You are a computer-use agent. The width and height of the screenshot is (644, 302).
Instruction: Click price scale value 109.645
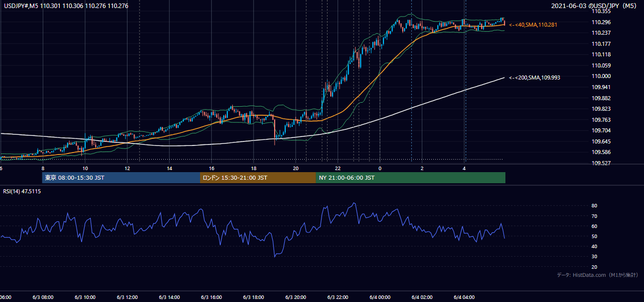(601, 141)
